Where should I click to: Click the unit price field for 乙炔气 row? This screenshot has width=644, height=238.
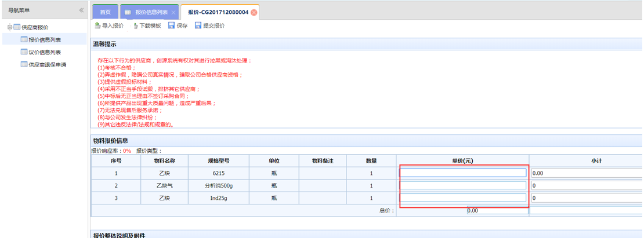point(463,186)
